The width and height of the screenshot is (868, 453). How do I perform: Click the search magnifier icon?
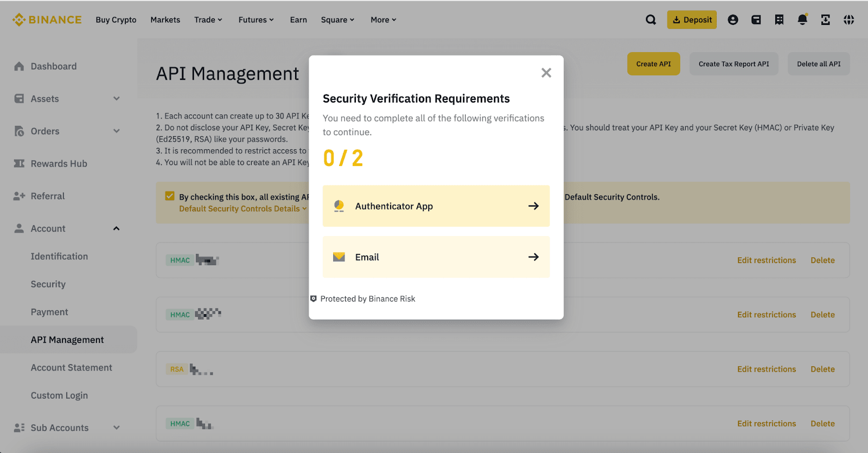tap(650, 20)
